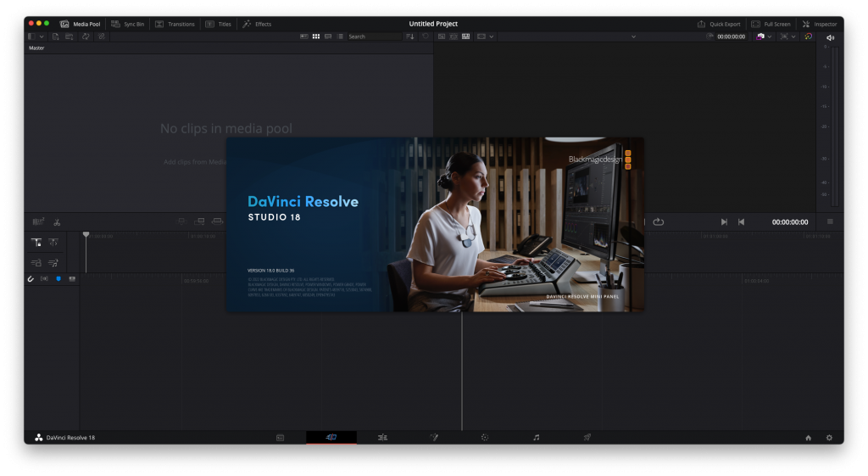The image size is (868, 476).
Task: Click the import media folder icon
Action: (70, 36)
